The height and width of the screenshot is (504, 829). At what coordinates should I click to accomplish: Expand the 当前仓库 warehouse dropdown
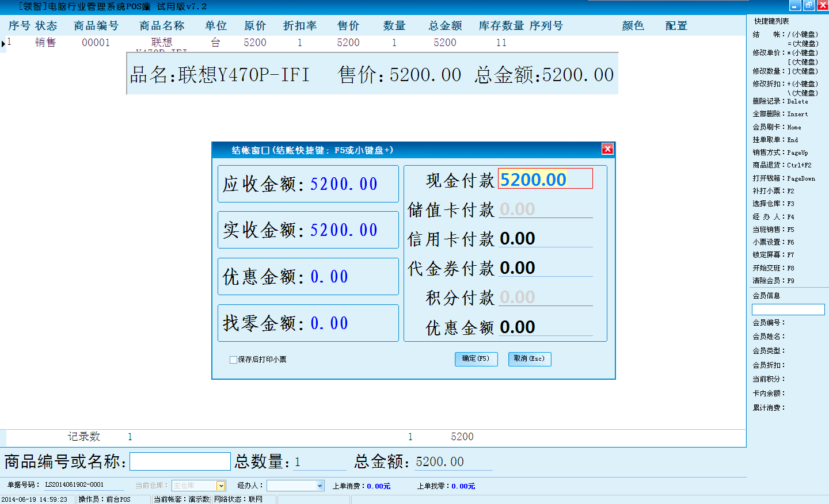tap(220, 486)
